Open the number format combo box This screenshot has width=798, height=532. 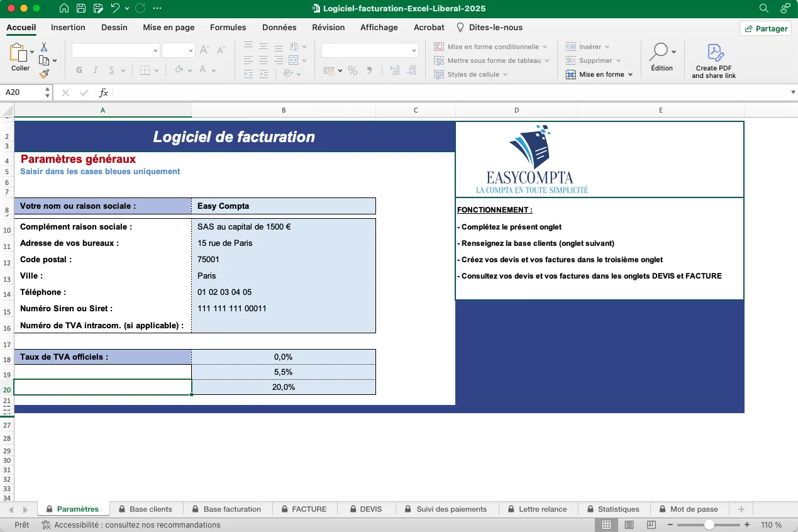(370, 50)
